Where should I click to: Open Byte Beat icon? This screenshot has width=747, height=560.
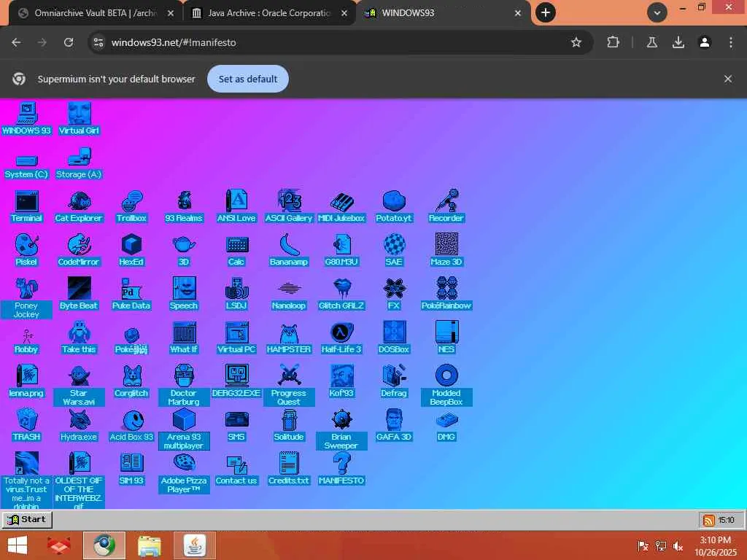coord(79,294)
